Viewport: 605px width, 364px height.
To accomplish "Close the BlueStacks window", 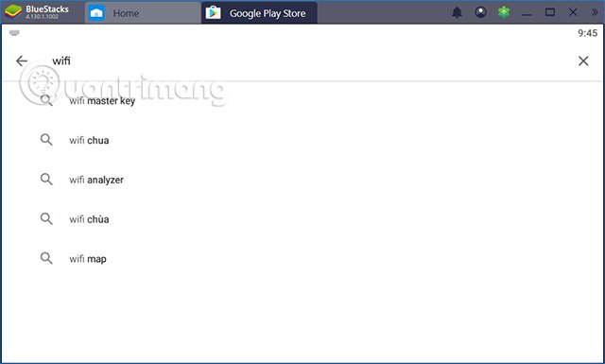I will (x=573, y=12).
